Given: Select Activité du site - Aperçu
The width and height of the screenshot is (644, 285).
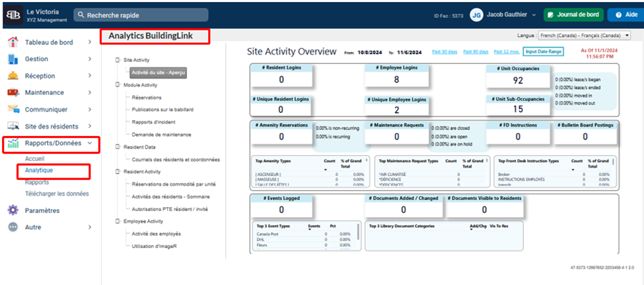Looking at the screenshot, I should [159, 73].
